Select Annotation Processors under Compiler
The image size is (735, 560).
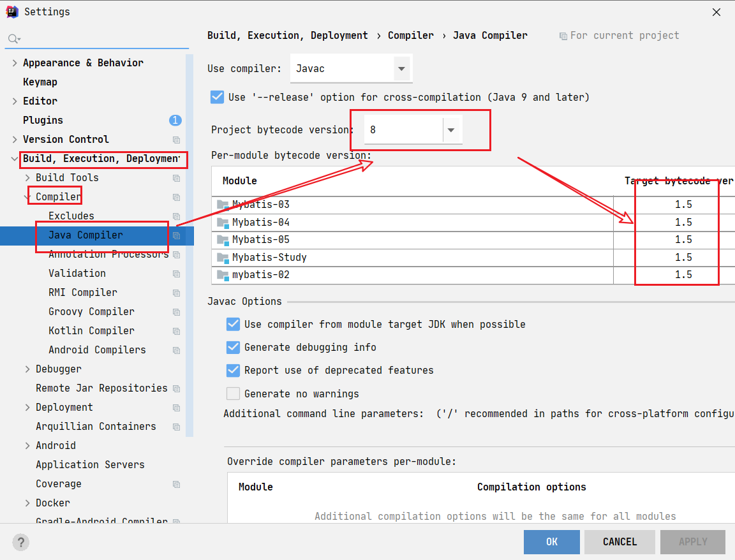click(x=108, y=254)
